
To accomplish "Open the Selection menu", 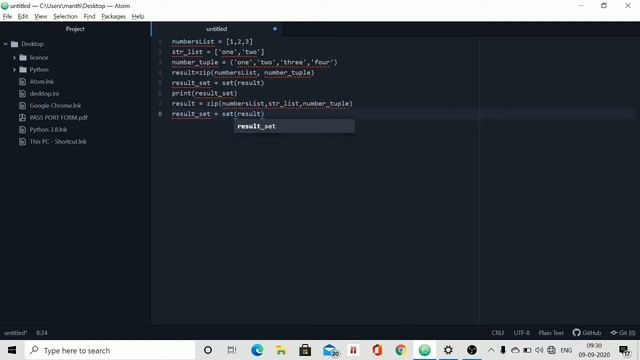I will [65, 16].
